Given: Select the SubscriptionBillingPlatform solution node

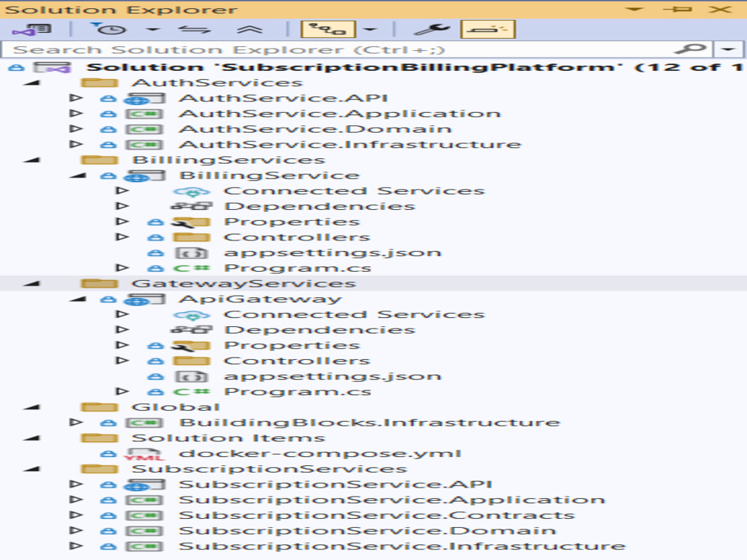Looking at the screenshot, I should [415, 67].
